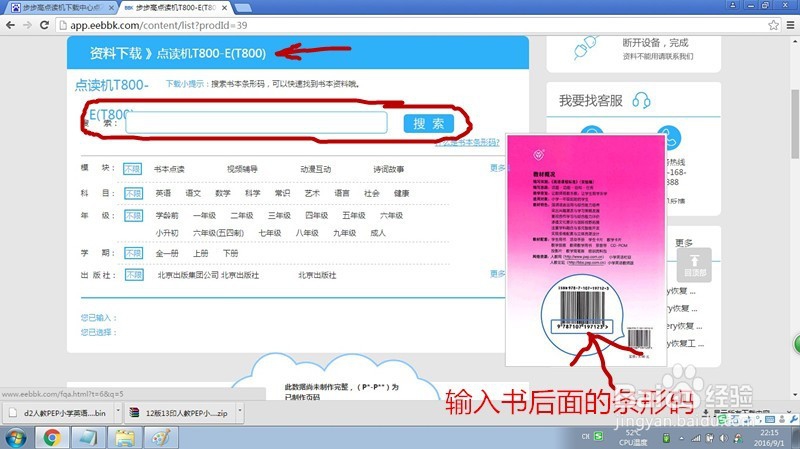
Task: Filter by subject 数学
Action: point(223,193)
